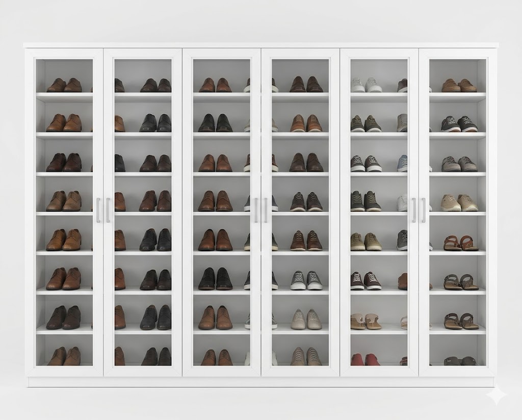Select the beige lace-up shoes on fourth door's bottom shelf

[306, 356]
